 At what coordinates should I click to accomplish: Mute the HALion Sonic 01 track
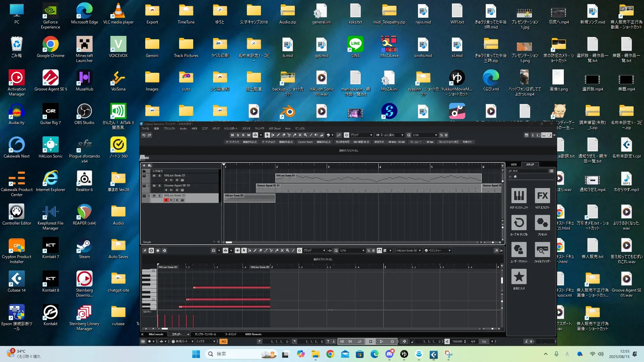(154, 176)
